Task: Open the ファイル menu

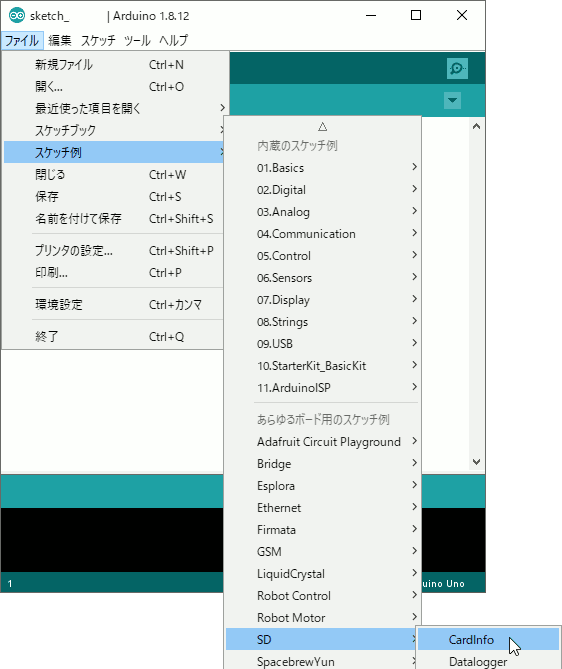Action: (x=22, y=41)
